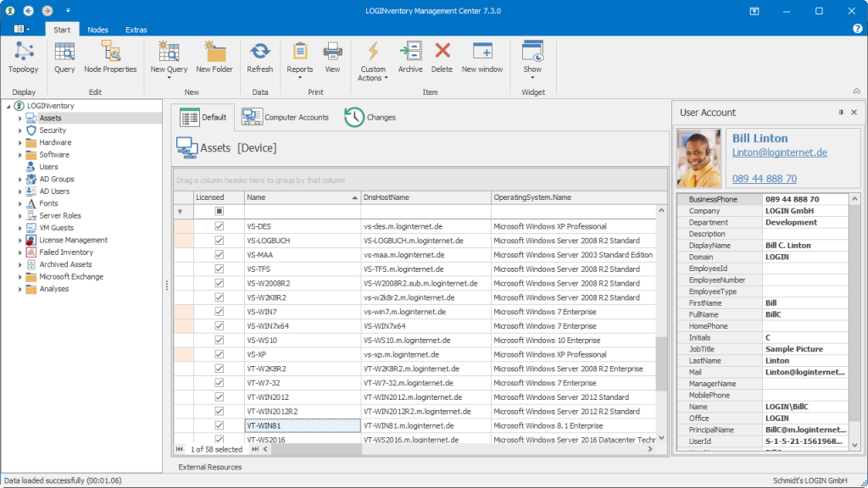Expand the Software tree node
This screenshot has width=868, height=488.
tap(20, 155)
